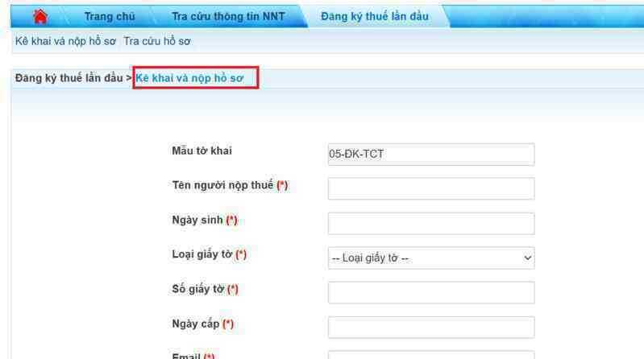This screenshot has height=359, width=644.
Task: Open Tra cứu hồ sơ submenu
Action: pos(157,41)
